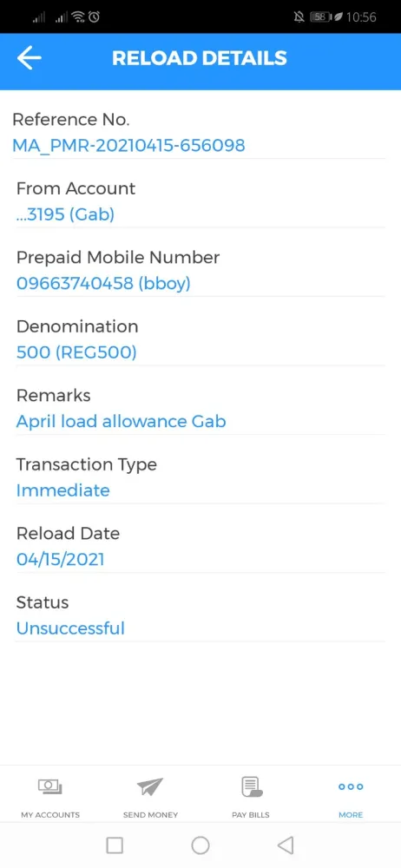The height and width of the screenshot is (868, 401).
Task: Select the PAY BILLS tab label
Action: pos(251,815)
